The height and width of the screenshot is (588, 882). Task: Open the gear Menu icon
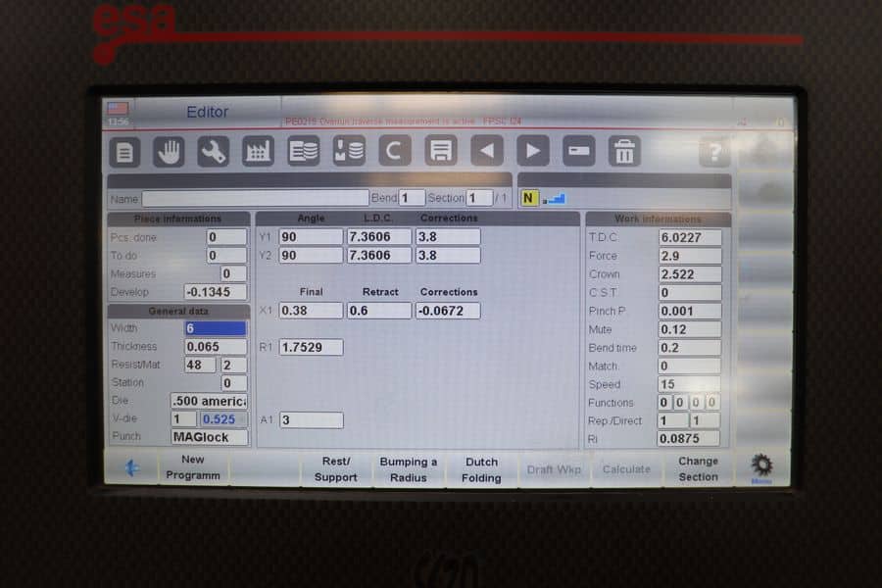[x=761, y=466]
